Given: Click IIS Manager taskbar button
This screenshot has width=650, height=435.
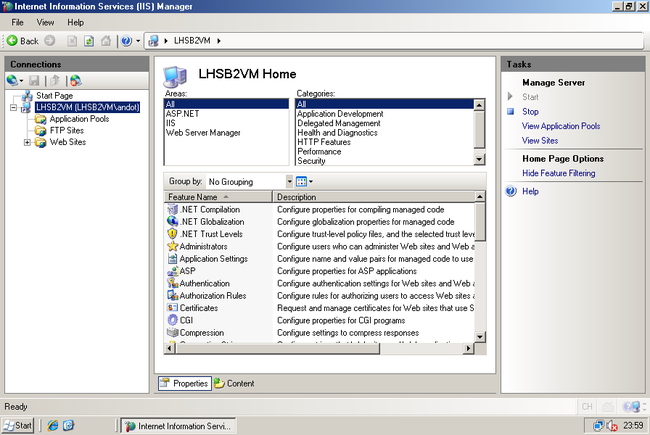Looking at the screenshot, I should tap(178, 426).
